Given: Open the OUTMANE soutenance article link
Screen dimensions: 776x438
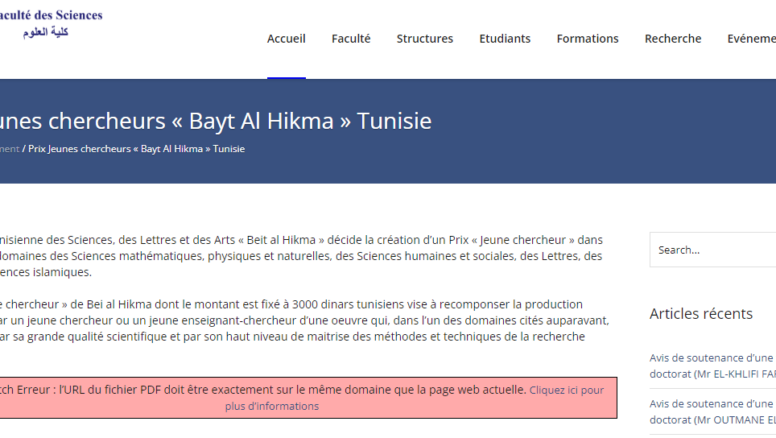Looking at the screenshot, I should pyautogui.click(x=713, y=412).
